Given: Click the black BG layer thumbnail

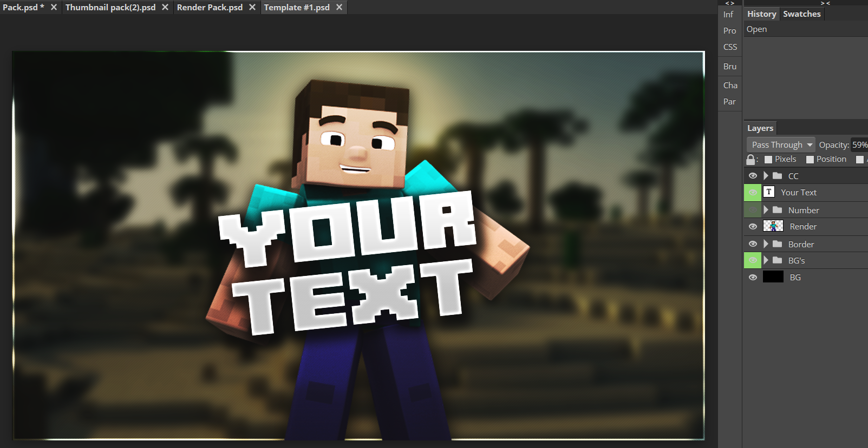Looking at the screenshot, I should coord(773,277).
